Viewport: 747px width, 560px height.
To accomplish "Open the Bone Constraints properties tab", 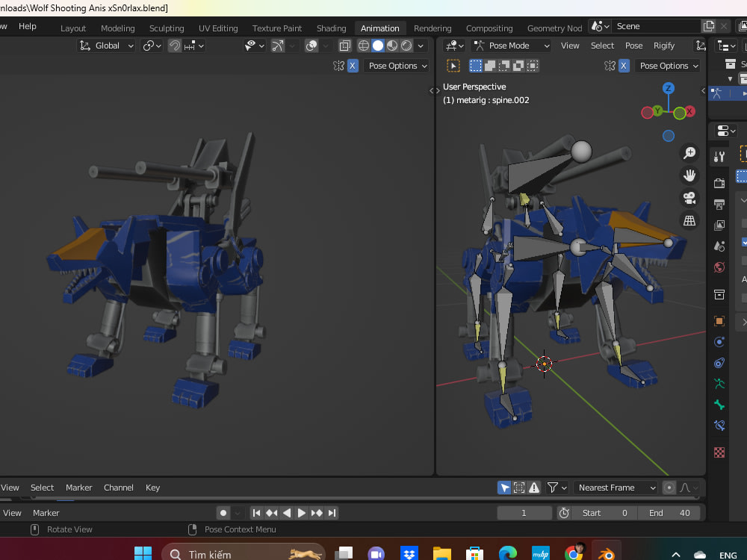I will (719, 426).
